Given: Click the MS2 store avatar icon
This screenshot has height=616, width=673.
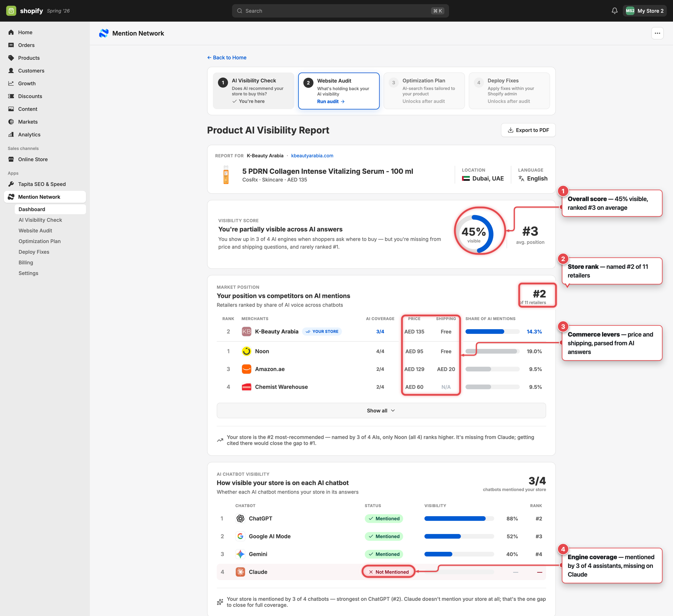Looking at the screenshot, I should (630, 11).
